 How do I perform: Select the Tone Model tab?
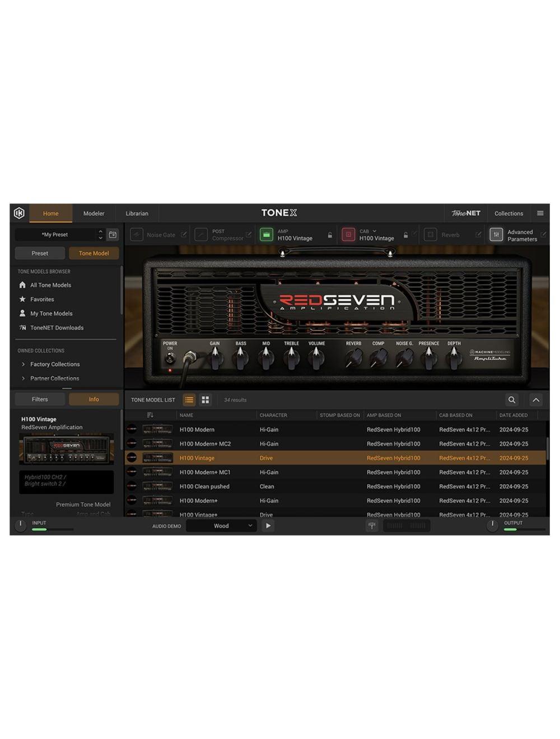coord(94,253)
